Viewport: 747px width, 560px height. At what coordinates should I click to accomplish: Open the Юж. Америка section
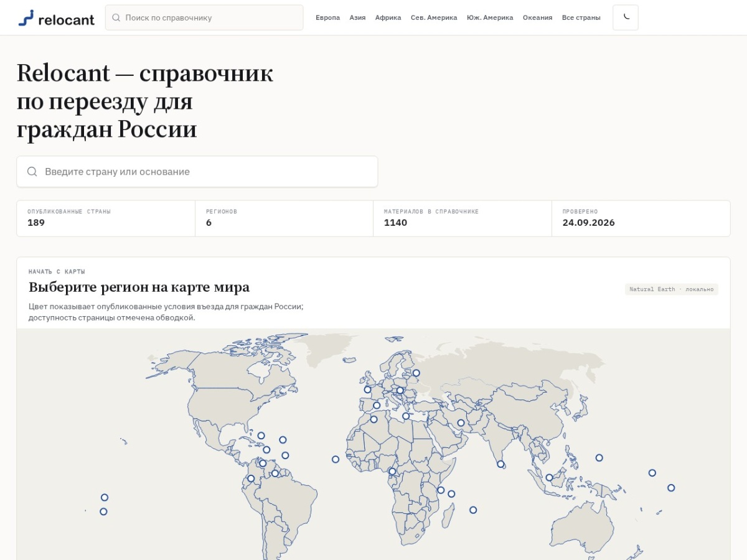coord(490,17)
